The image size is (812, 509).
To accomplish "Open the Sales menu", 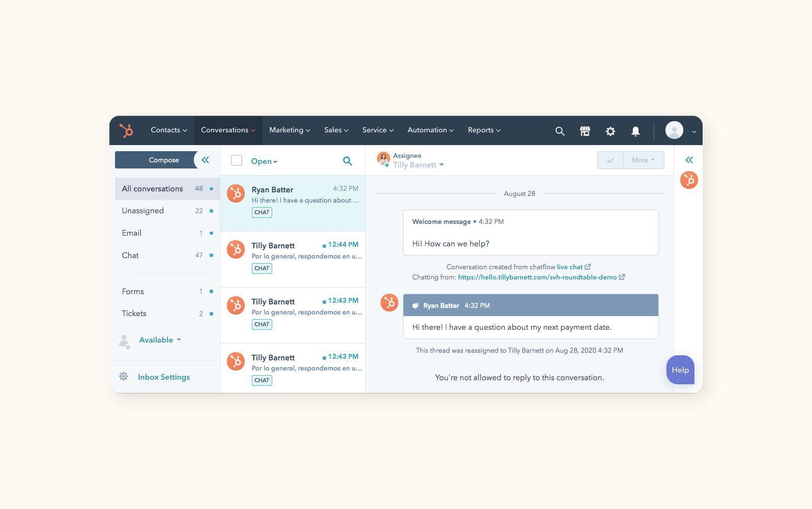I will point(336,130).
